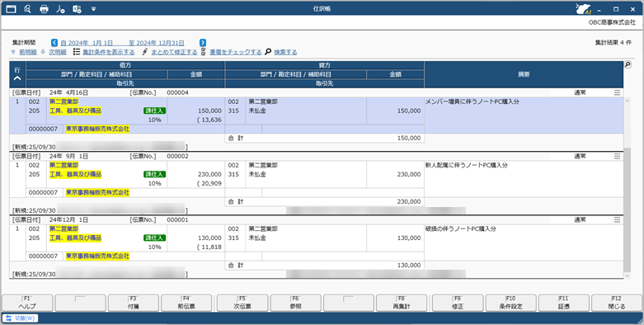The image size is (644, 325).
Task: Open the quick toolbar dropdown arrow
Action: 93,9
